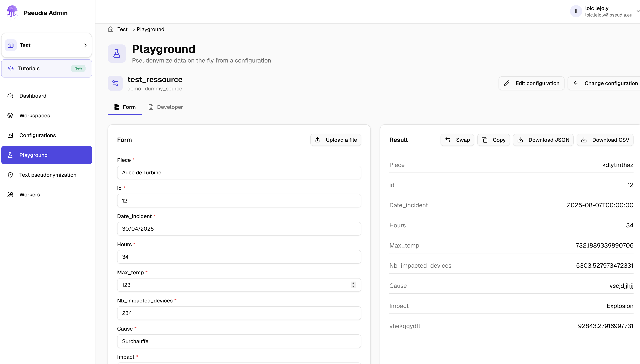The height and width of the screenshot is (364, 640).
Task: Switch to the Developer tab
Action: point(166,107)
